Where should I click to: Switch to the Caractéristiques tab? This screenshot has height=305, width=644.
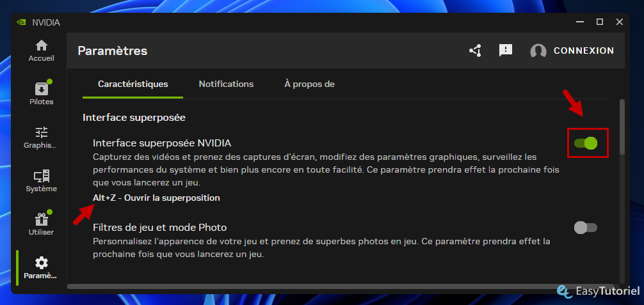coord(133,84)
